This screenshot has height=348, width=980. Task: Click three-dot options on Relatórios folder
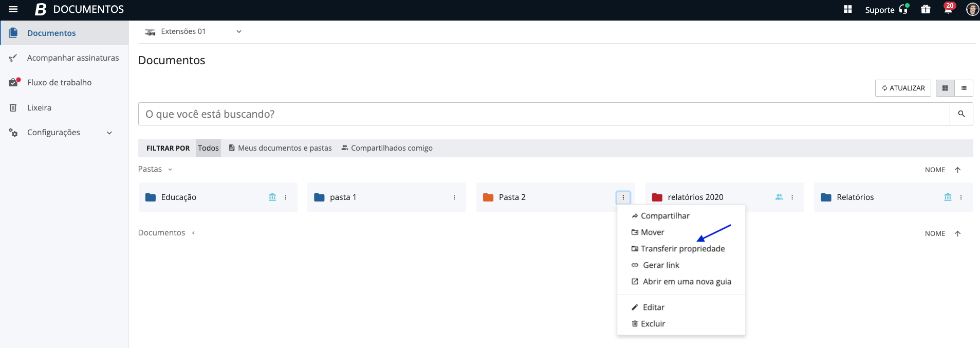click(961, 197)
